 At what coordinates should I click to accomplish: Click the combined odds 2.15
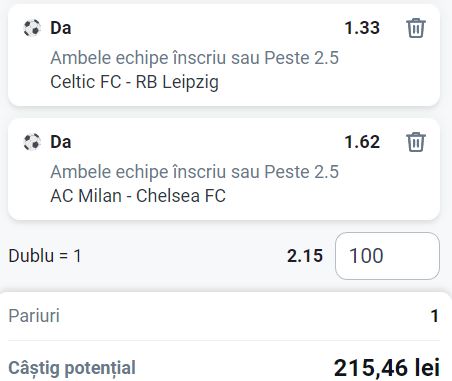[305, 256]
